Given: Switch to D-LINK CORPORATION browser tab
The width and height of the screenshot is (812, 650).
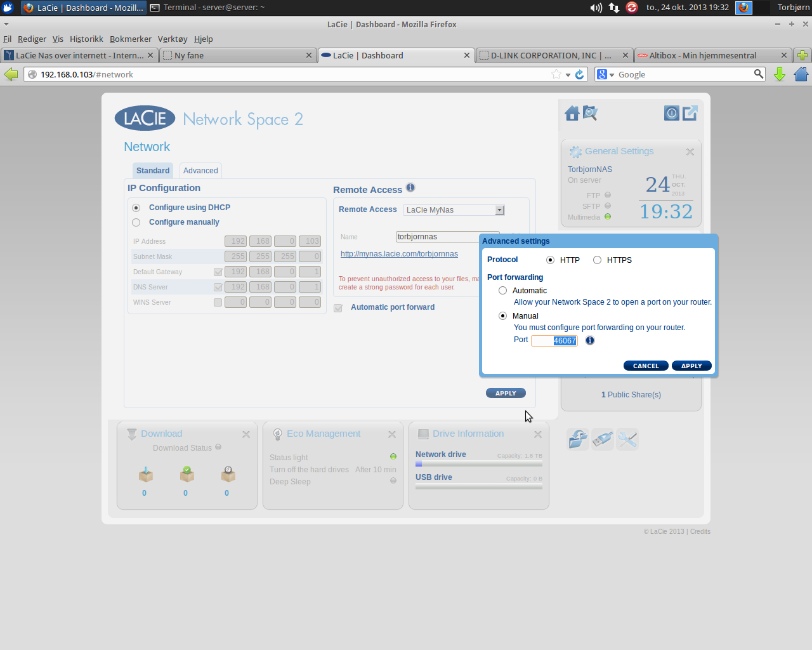Looking at the screenshot, I should point(554,55).
